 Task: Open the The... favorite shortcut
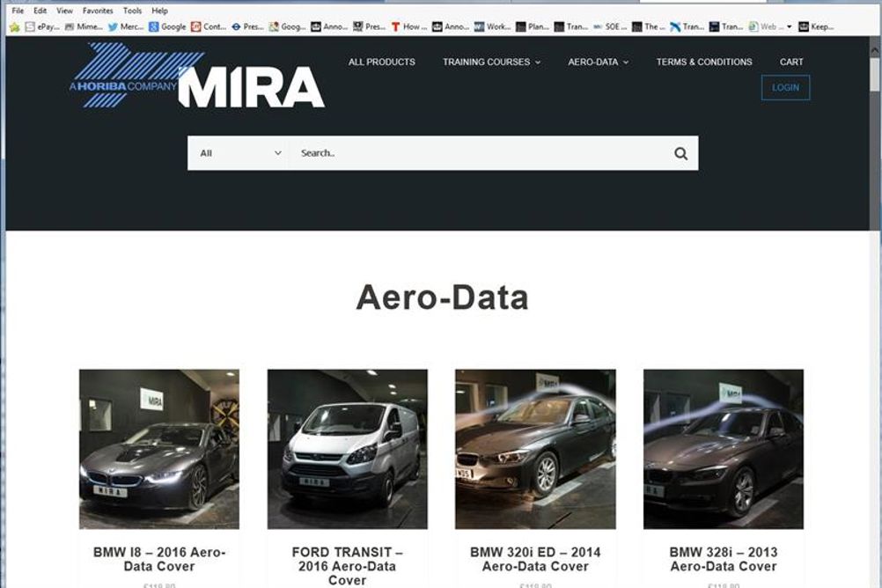tap(649, 26)
